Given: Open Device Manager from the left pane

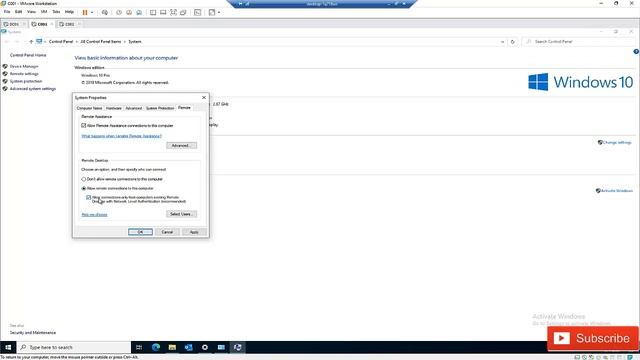Looking at the screenshot, I should pyautogui.click(x=24, y=66).
